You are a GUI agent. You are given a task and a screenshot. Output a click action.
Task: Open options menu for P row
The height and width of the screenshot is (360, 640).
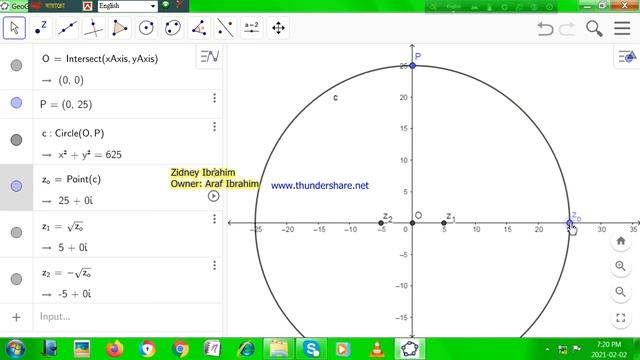point(214,98)
